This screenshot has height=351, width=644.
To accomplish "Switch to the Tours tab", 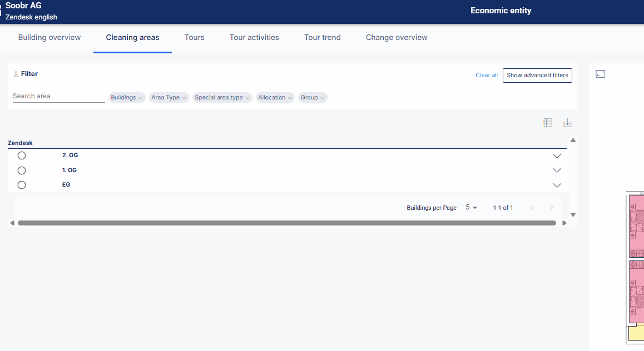I will (194, 37).
